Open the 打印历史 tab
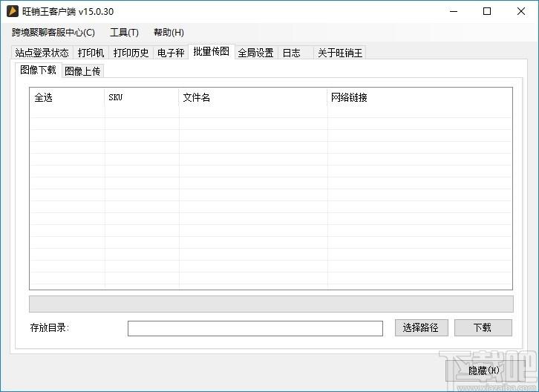Screen dimensions: 539x392 131,53
